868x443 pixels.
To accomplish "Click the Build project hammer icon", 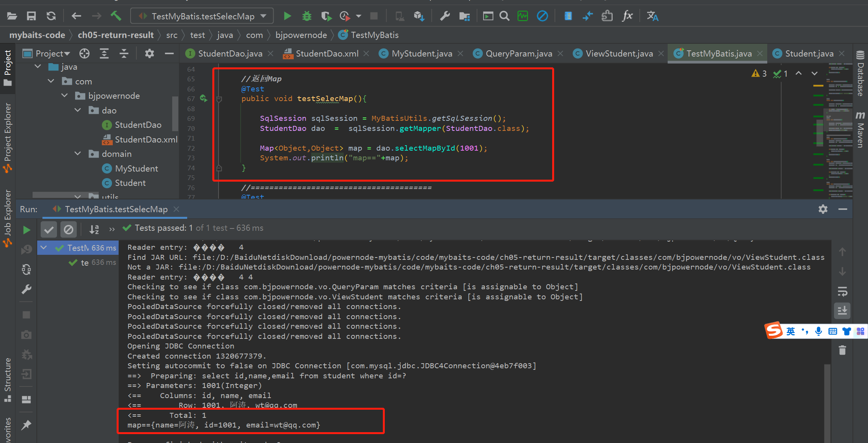I will pyautogui.click(x=116, y=16).
